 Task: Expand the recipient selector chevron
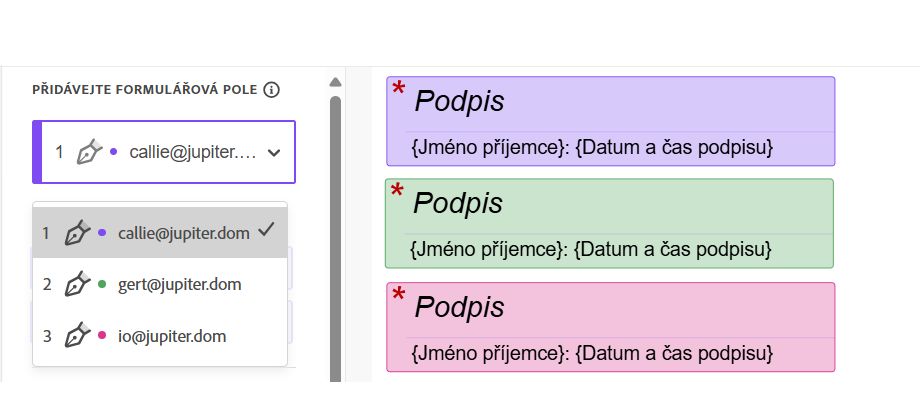[273, 153]
